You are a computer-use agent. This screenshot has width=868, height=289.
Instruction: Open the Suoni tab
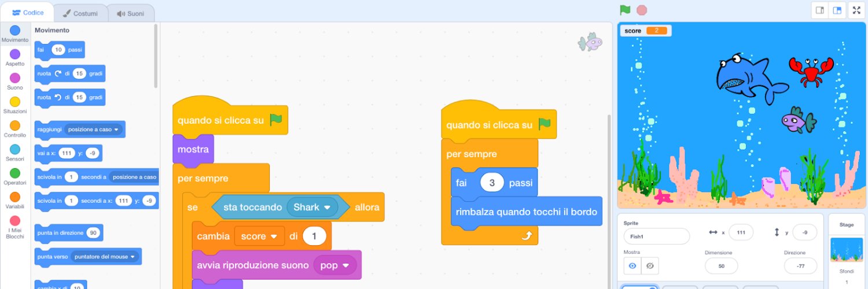[x=130, y=13]
